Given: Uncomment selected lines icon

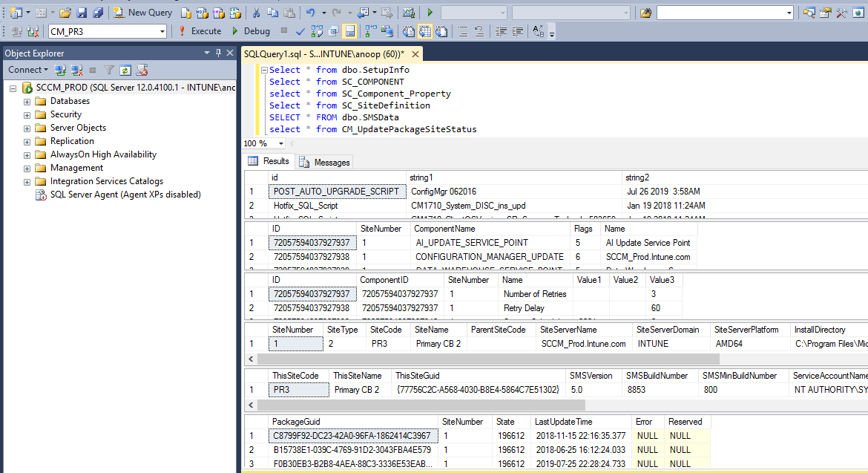Looking at the screenshot, I should [479, 32].
